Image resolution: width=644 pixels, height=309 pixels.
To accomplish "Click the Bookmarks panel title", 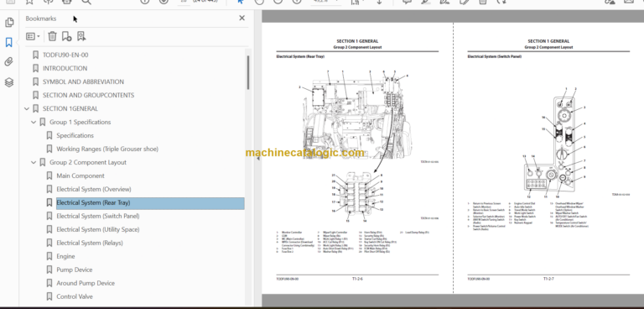I will (41, 18).
